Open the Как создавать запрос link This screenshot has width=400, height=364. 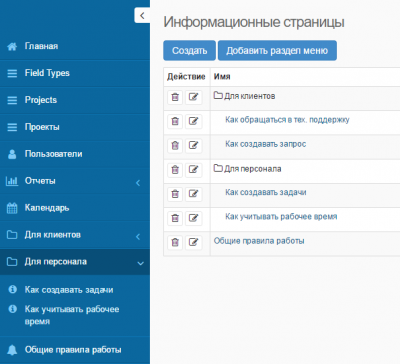tap(266, 144)
